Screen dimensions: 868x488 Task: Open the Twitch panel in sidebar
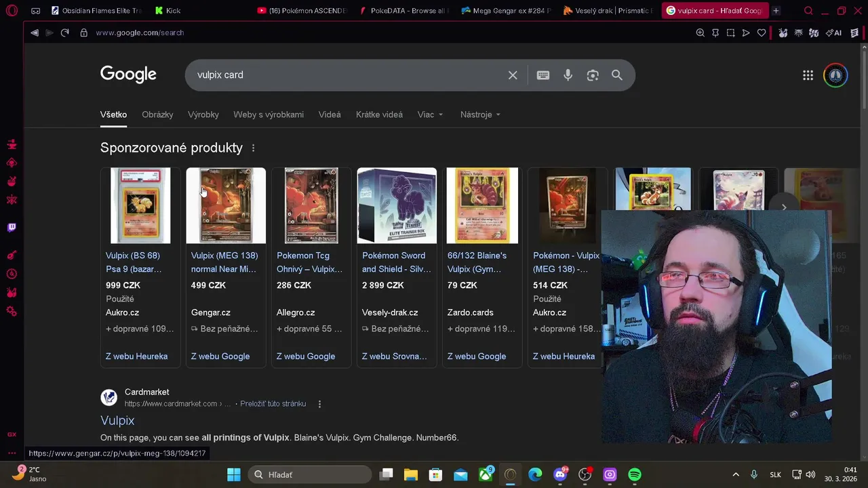(12, 228)
